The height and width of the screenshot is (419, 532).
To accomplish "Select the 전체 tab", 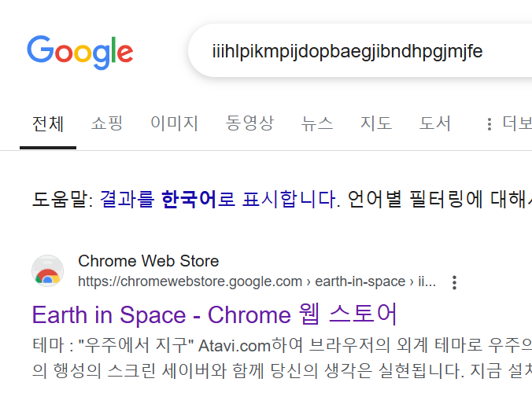I will 48,123.
